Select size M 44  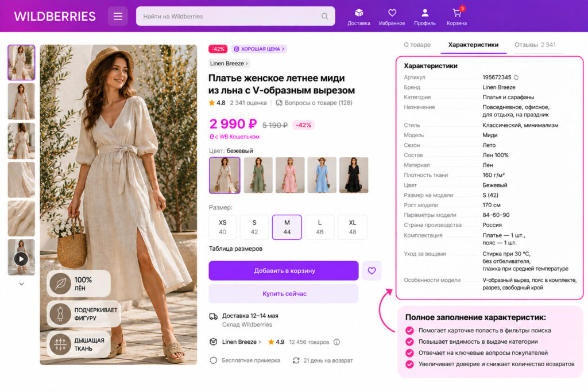click(x=287, y=227)
